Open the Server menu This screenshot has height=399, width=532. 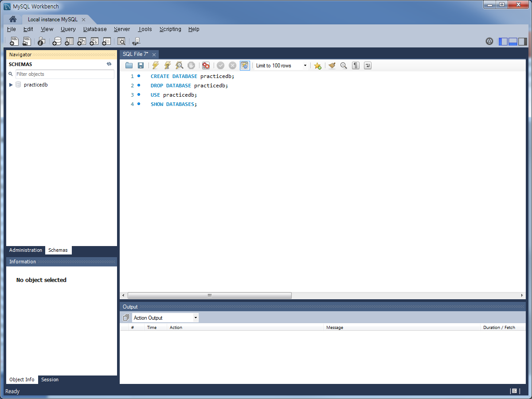pos(122,29)
